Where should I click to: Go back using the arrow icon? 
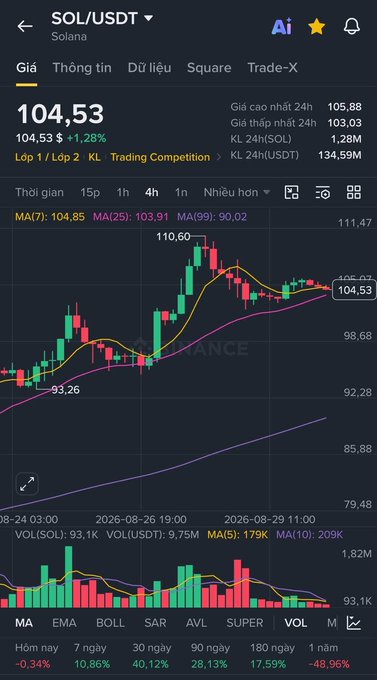click(x=25, y=26)
